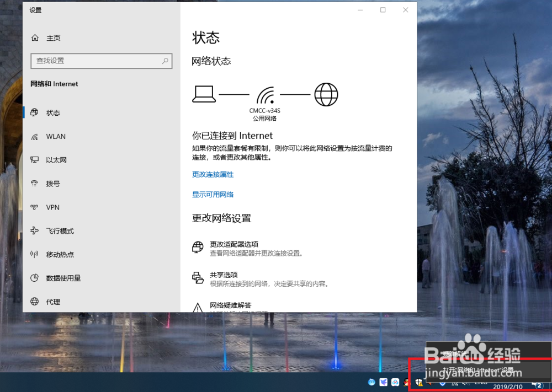Viewport: 552px width, 392px height.
Task: Maximize the 设置 window
Action: pos(383,10)
